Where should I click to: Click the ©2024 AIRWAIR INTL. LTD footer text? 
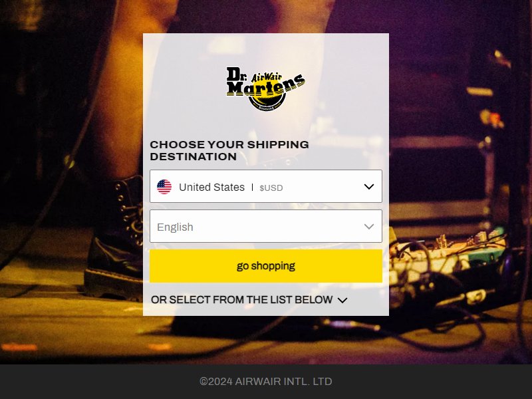[266, 382]
